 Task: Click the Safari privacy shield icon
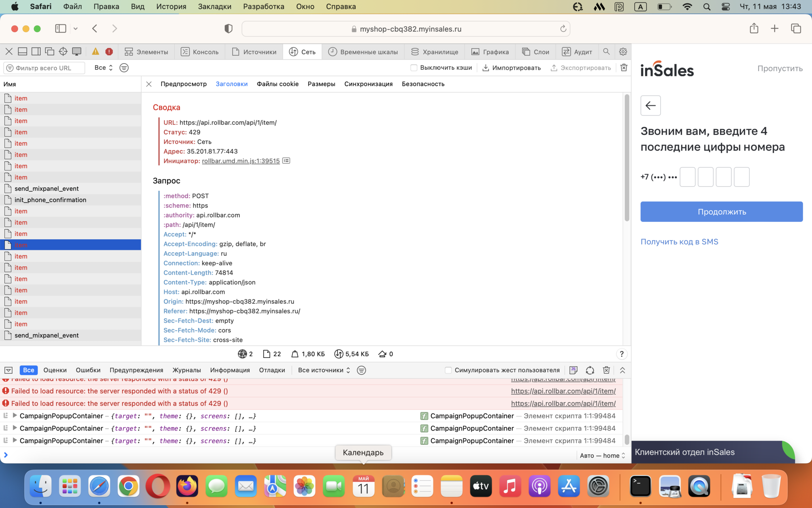click(x=228, y=29)
